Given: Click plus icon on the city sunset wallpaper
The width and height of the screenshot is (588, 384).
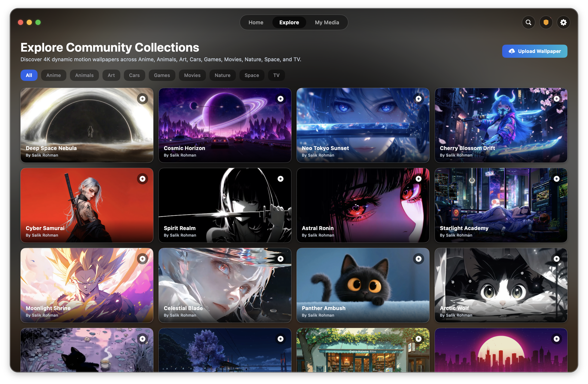Looking at the screenshot, I should (557, 339).
